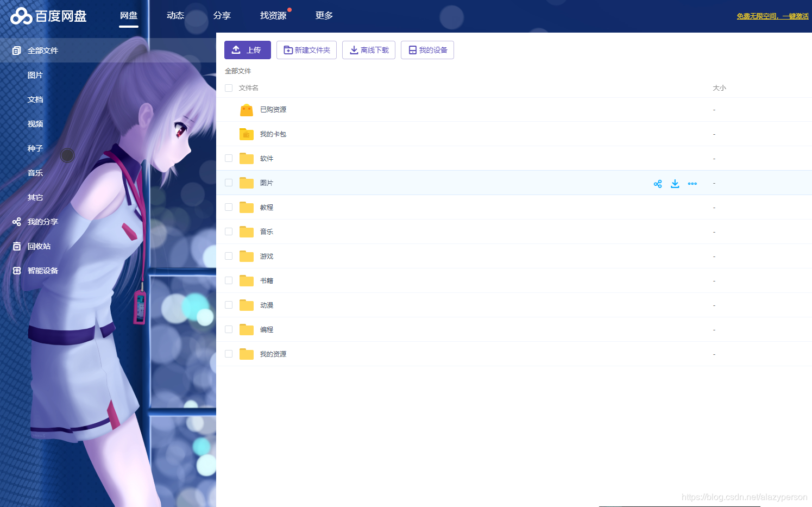The width and height of the screenshot is (812, 507).
Task: Switch to the 动态 top tab
Action: pos(175,16)
